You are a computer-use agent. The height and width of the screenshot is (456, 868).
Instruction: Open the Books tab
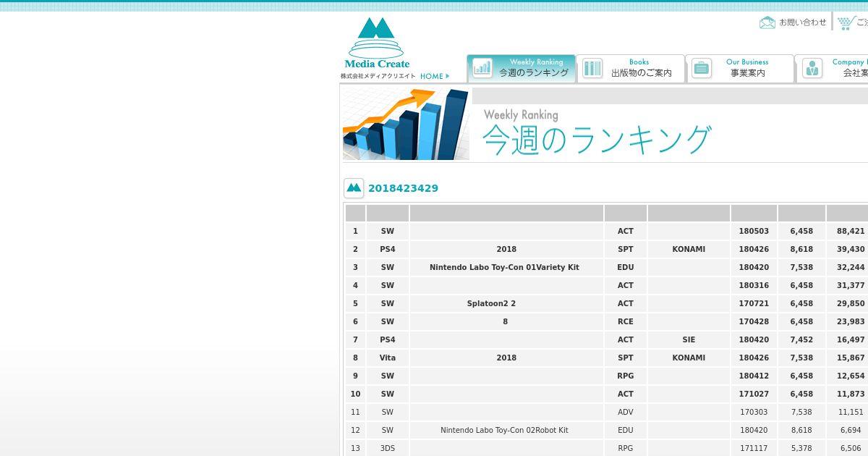tap(631, 68)
